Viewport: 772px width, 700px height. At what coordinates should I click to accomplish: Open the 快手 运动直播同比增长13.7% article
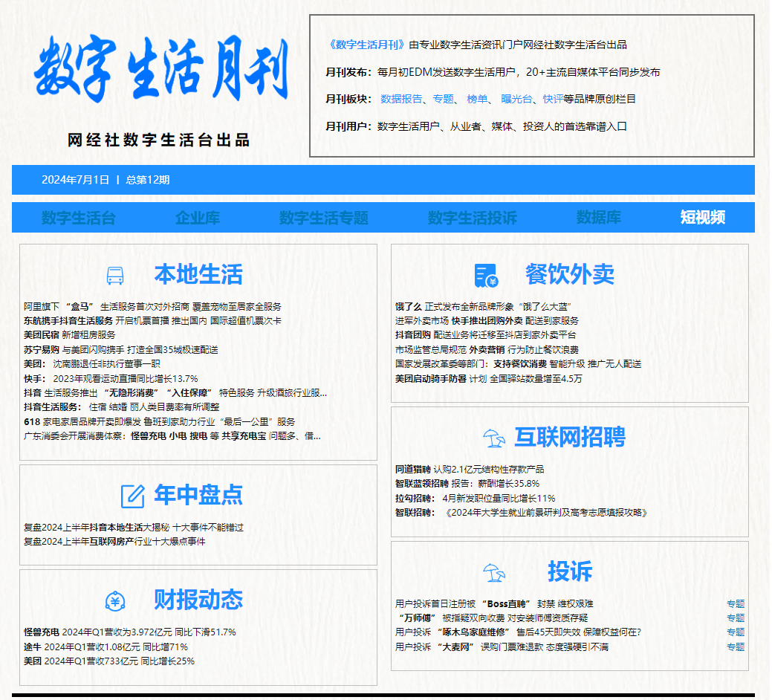coord(111,379)
